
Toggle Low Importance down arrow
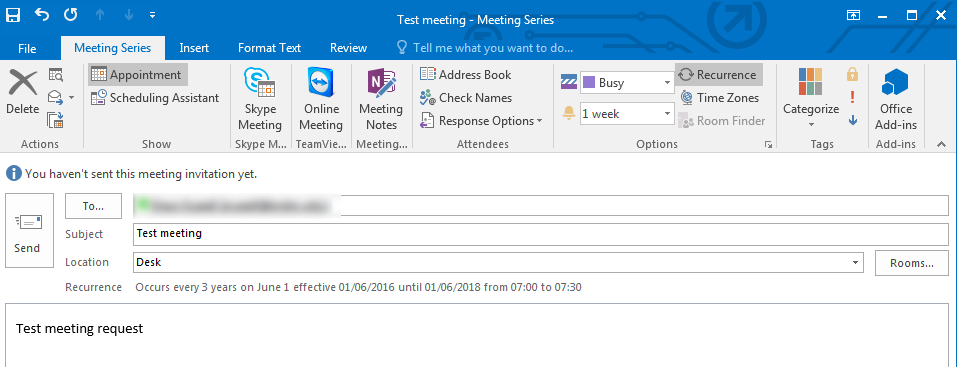853,120
